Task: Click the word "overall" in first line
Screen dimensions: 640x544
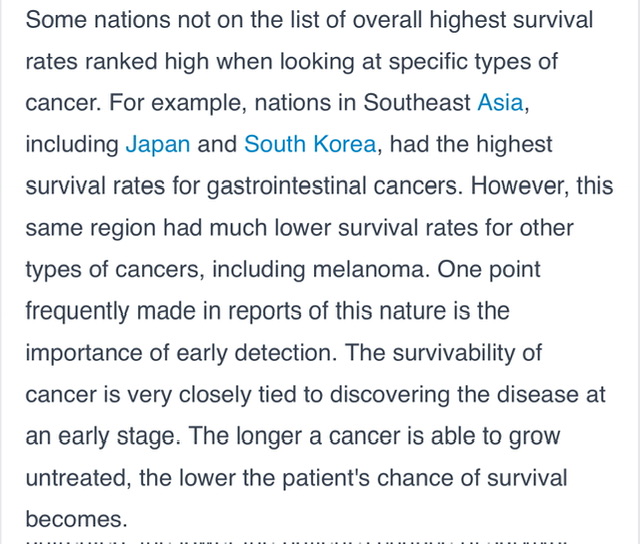Action: tap(300, 20)
